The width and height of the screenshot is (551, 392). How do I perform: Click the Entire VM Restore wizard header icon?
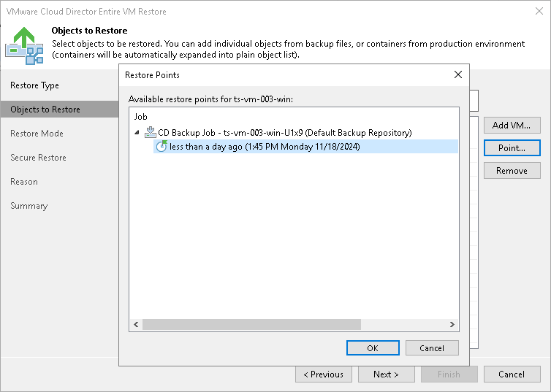tap(24, 45)
